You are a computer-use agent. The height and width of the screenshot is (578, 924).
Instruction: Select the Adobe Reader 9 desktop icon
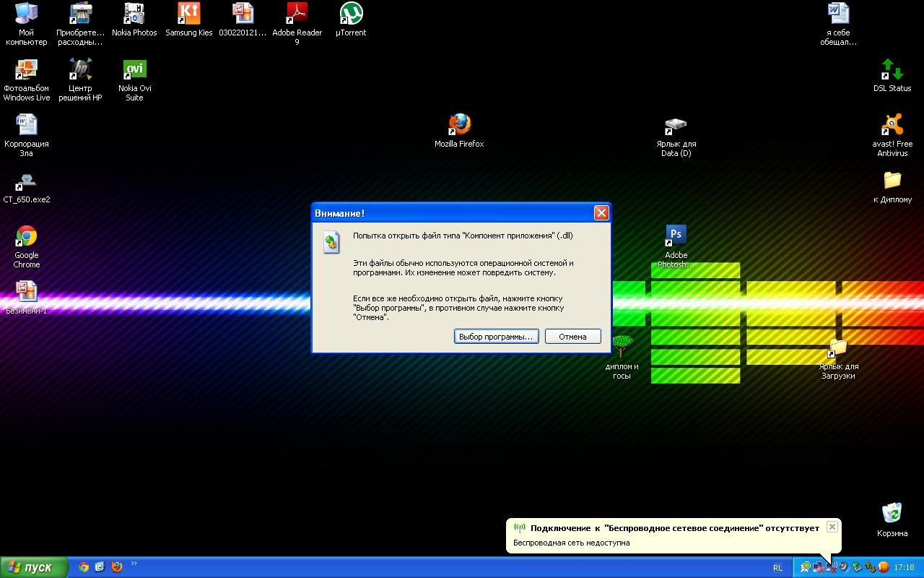pos(297,14)
